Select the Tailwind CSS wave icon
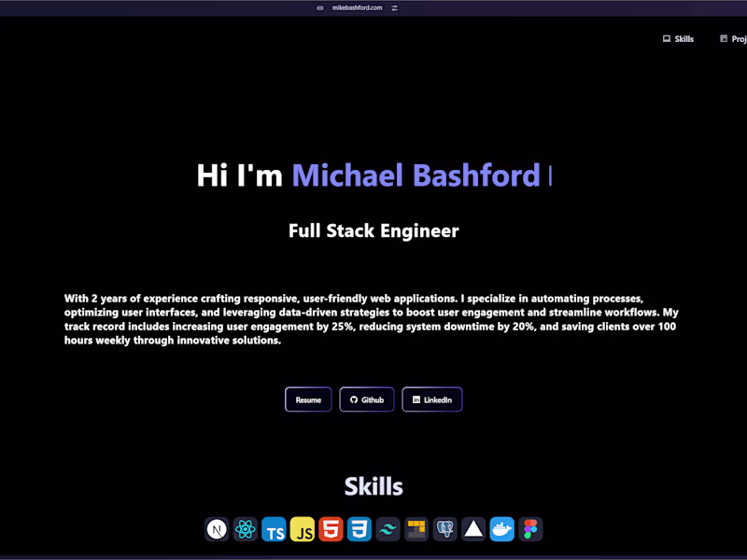 388,529
